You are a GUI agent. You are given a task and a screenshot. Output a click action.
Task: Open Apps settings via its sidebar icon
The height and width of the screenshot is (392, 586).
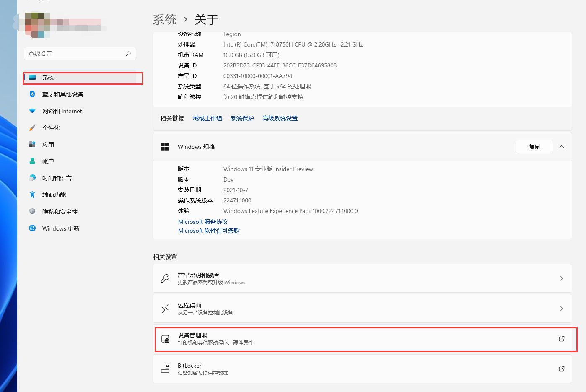coord(32,145)
